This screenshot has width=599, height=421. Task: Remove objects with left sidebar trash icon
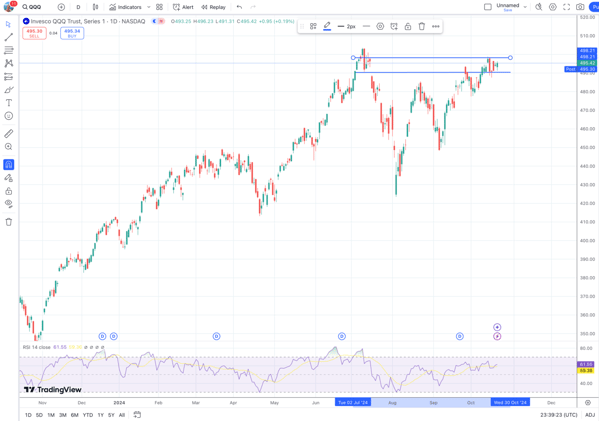click(8, 222)
